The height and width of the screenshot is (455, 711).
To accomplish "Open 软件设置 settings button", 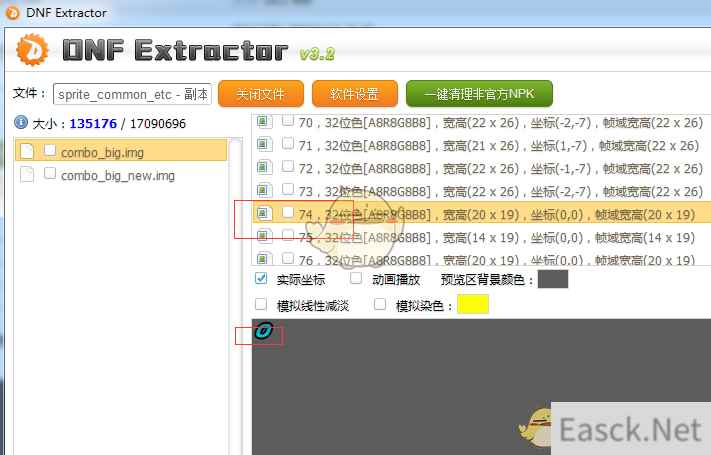I will pos(355,94).
